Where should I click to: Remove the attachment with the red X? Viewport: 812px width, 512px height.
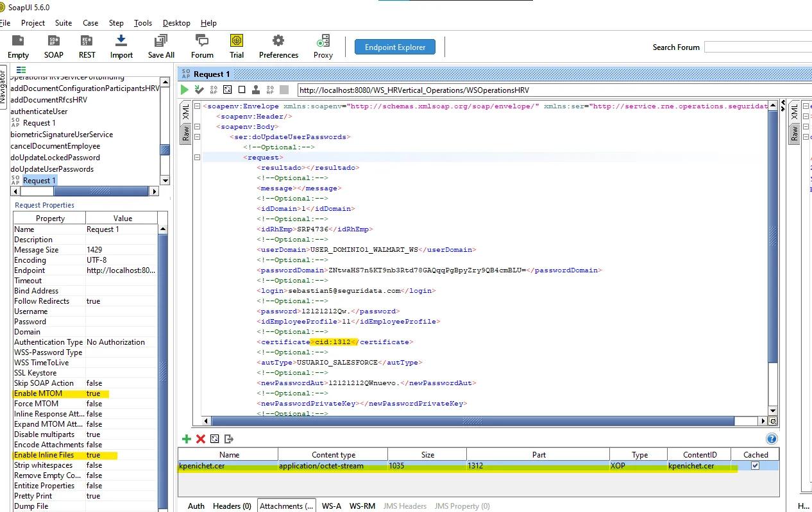(201, 439)
